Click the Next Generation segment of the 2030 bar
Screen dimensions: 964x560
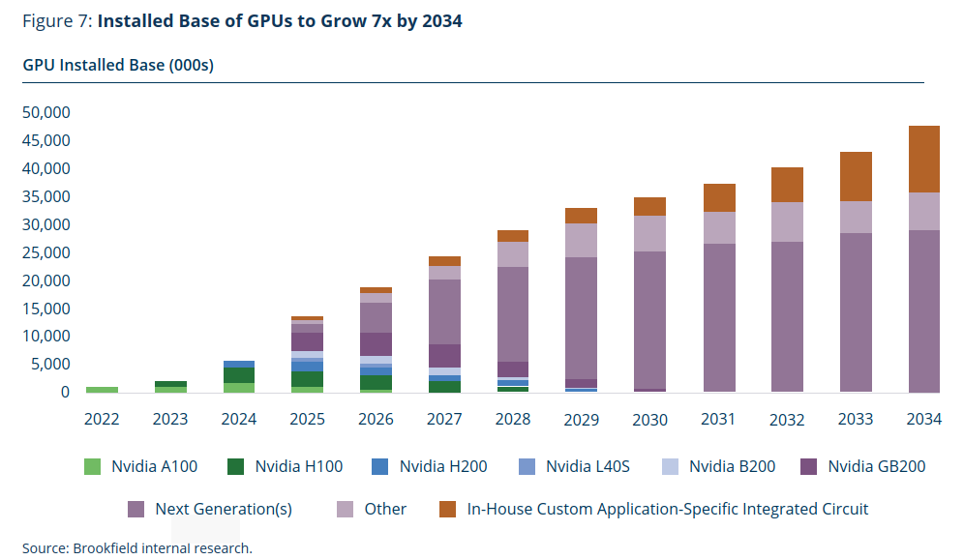649,319
